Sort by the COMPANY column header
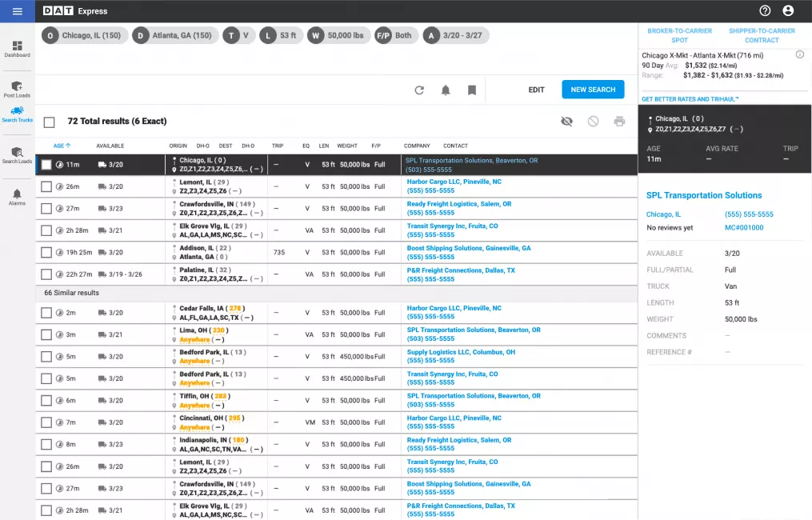The image size is (812, 520). pyautogui.click(x=417, y=146)
